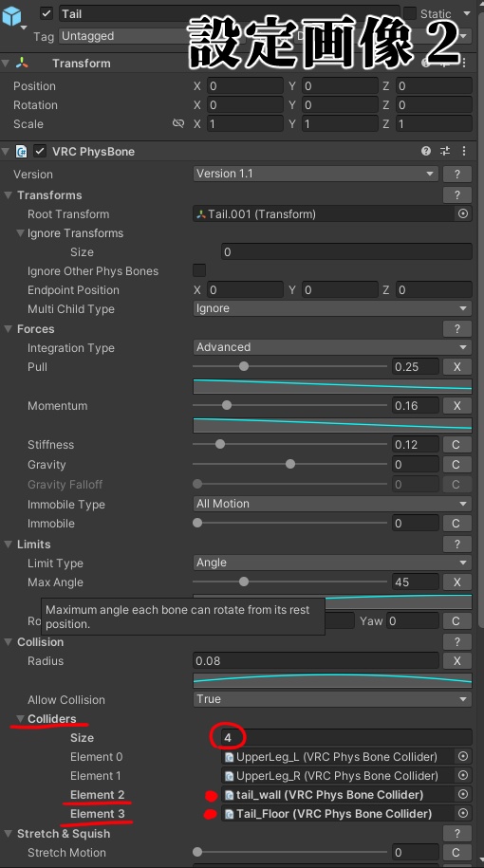Image resolution: width=484 pixels, height=868 pixels.
Task: Open Limit Type Angle dropdown
Action: click(x=332, y=563)
